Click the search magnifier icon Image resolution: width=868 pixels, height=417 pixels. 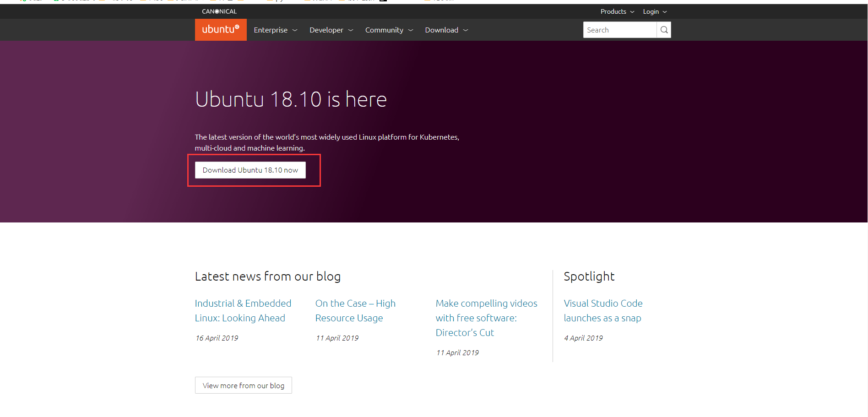pyautogui.click(x=664, y=30)
